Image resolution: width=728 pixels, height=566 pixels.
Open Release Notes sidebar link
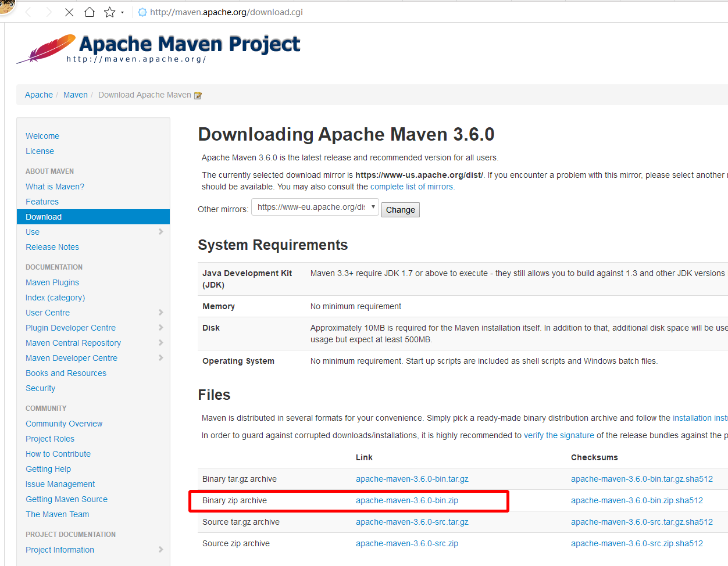(x=52, y=247)
